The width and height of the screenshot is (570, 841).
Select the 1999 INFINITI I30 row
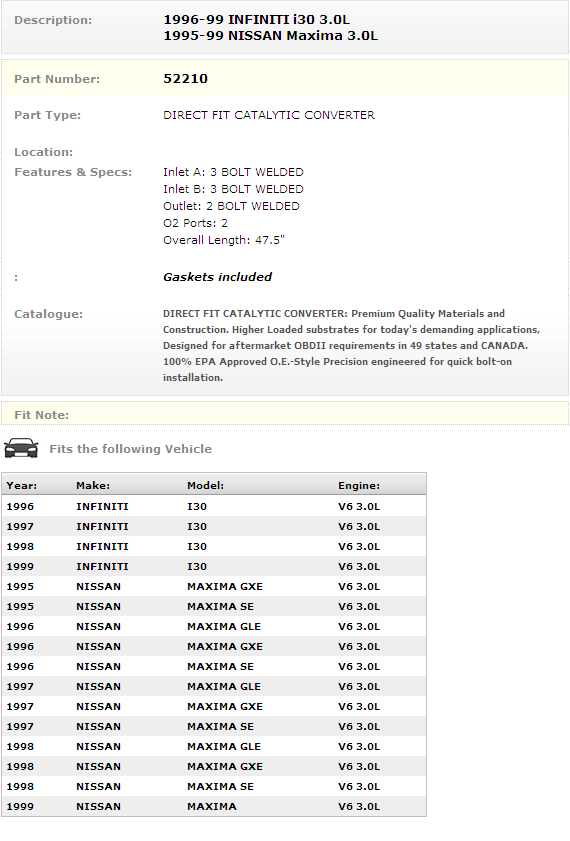214,566
